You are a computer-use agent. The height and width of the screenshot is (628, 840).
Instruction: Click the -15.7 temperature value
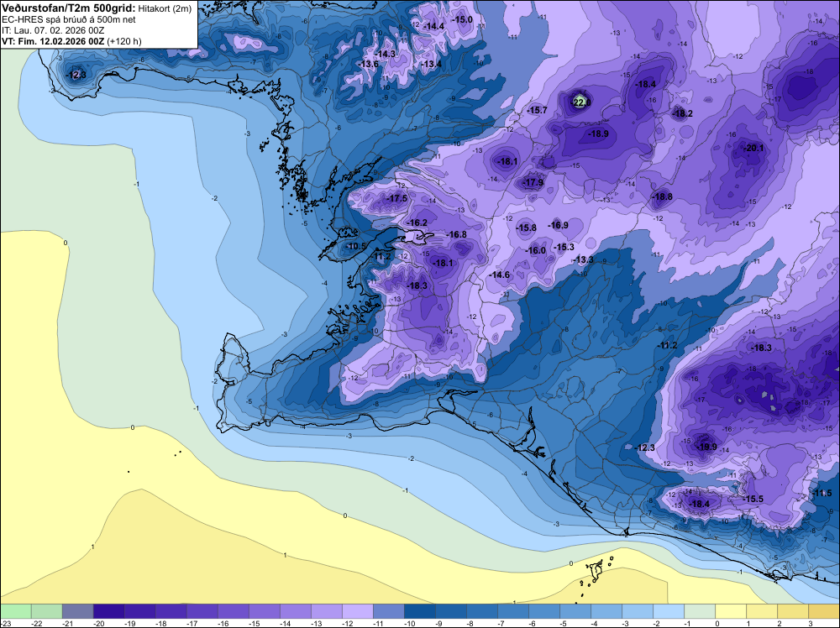coord(535,110)
